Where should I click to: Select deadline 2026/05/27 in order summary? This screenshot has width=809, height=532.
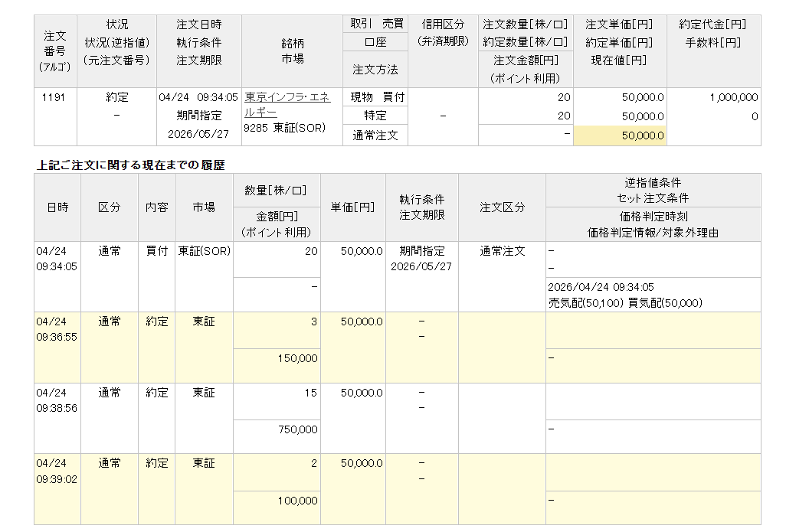tap(198, 134)
